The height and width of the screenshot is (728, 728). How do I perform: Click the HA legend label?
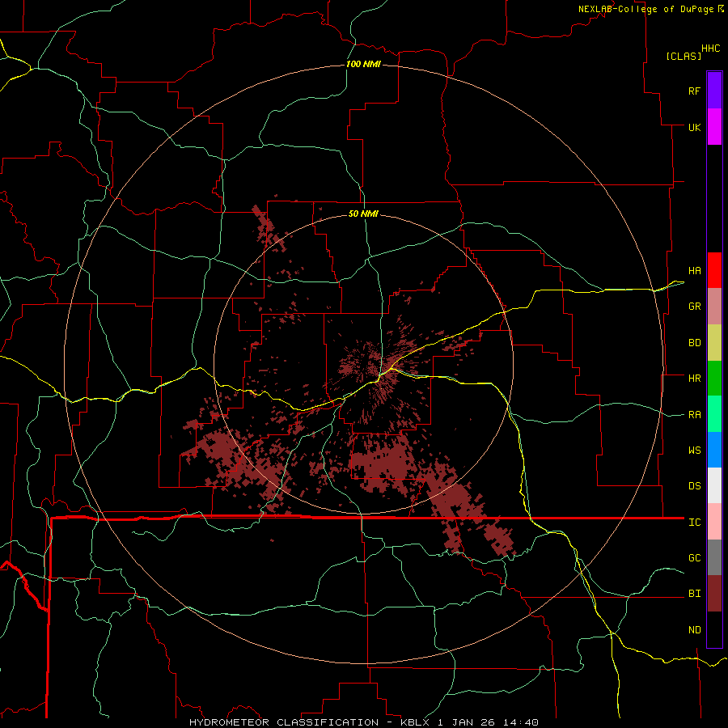click(x=694, y=270)
